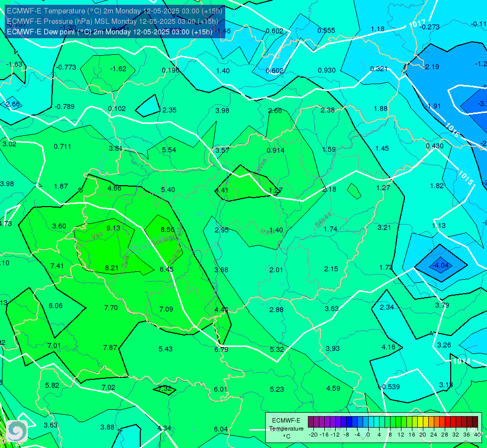Click the 7.01 value
The width and height of the screenshot is (487, 448).
(54, 345)
